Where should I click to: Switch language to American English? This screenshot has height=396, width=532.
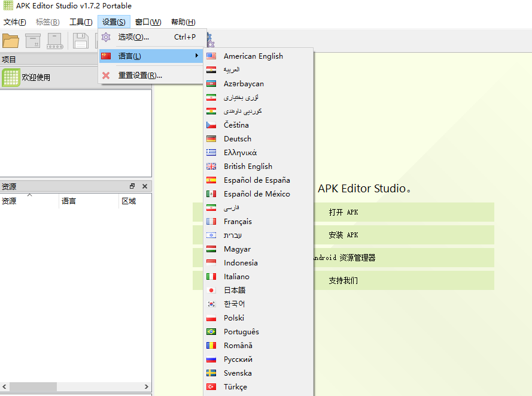[x=253, y=56]
